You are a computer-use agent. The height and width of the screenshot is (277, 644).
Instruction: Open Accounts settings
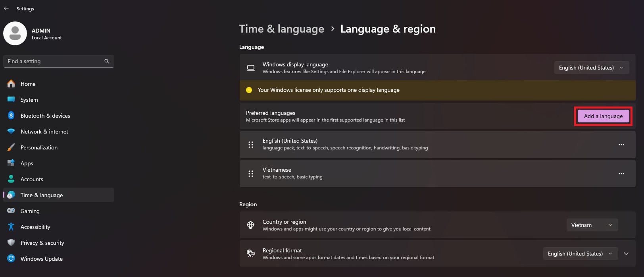click(x=59, y=179)
